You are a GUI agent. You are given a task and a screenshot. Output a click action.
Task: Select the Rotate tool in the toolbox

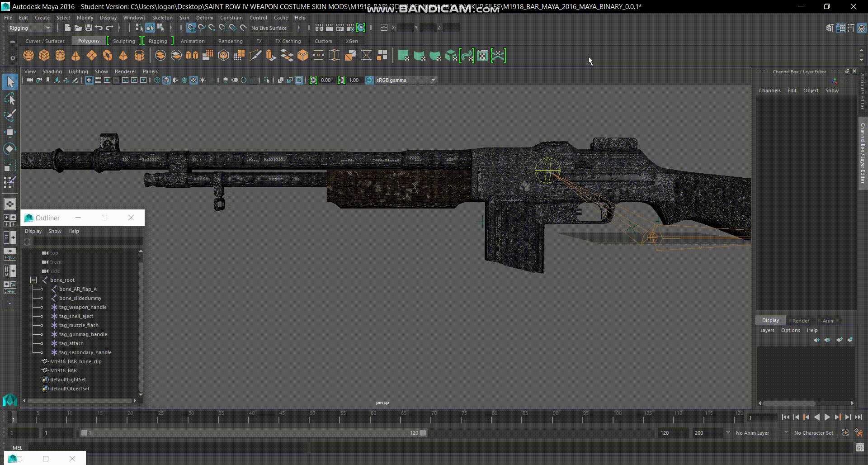9,149
